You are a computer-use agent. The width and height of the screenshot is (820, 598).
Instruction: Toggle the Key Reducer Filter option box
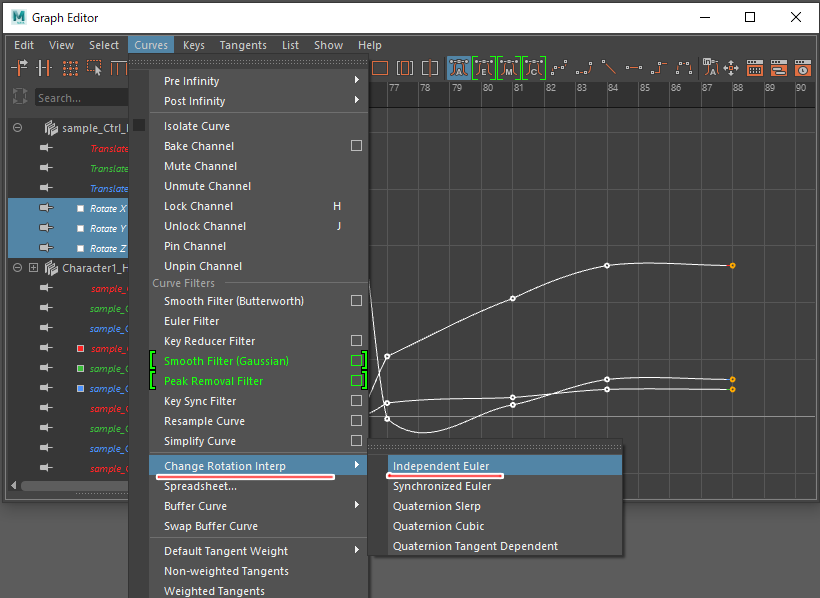[356, 341]
